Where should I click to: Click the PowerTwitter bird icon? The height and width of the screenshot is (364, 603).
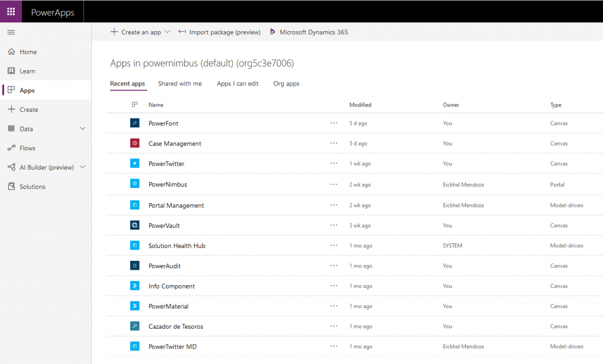point(135,163)
